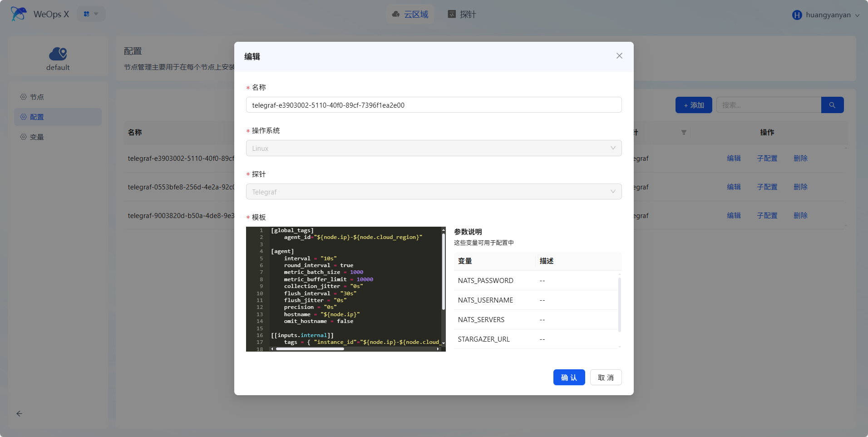
Task: Collapse sidebar with the back arrow
Action: (19, 414)
